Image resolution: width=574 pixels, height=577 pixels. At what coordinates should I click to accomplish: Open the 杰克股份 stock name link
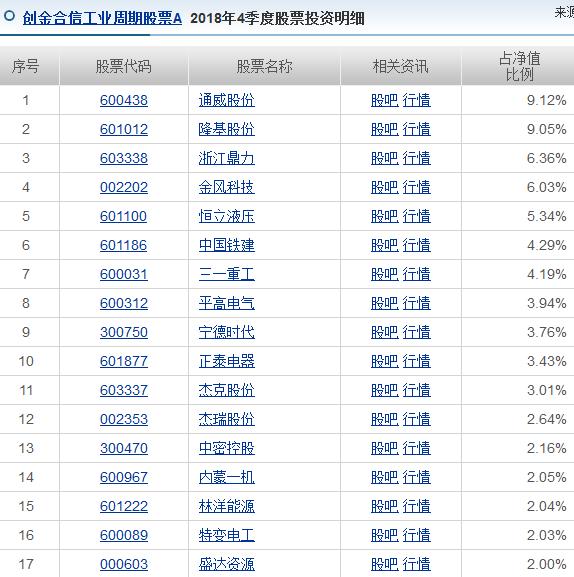(227, 390)
